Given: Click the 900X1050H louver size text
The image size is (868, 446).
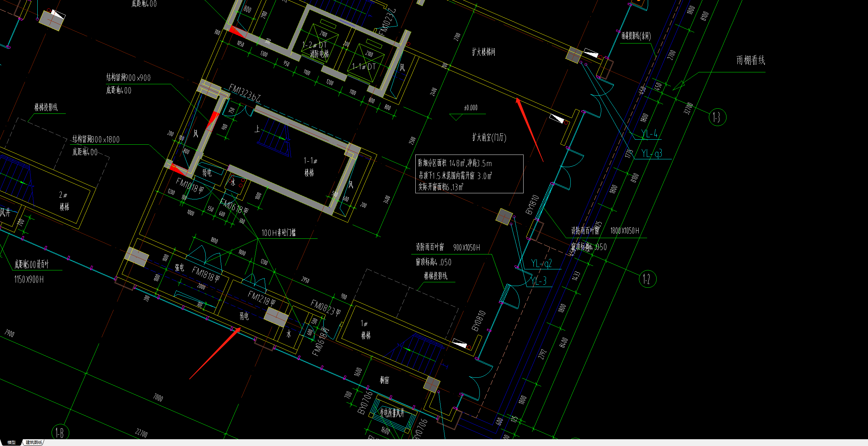Looking at the screenshot, I should [x=467, y=248].
